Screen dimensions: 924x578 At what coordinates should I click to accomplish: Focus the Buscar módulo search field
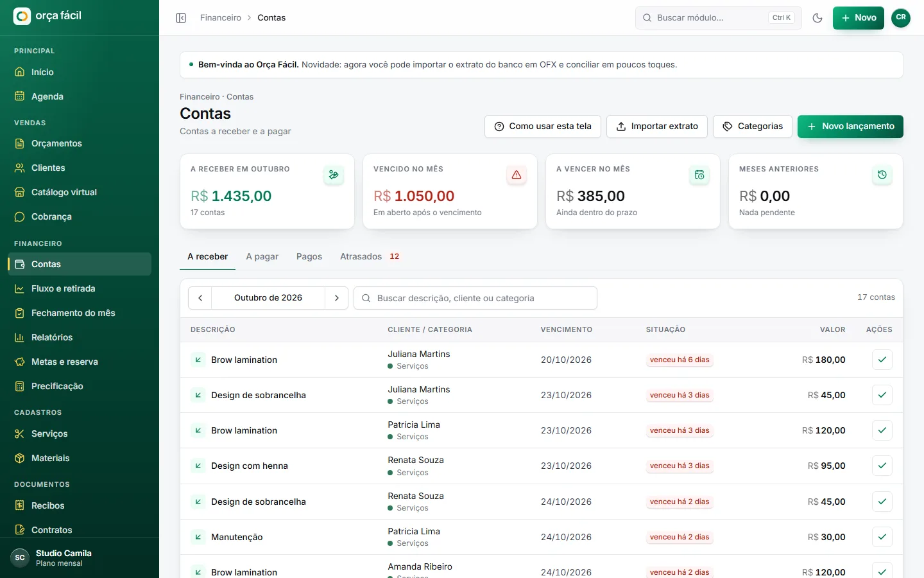click(719, 18)
